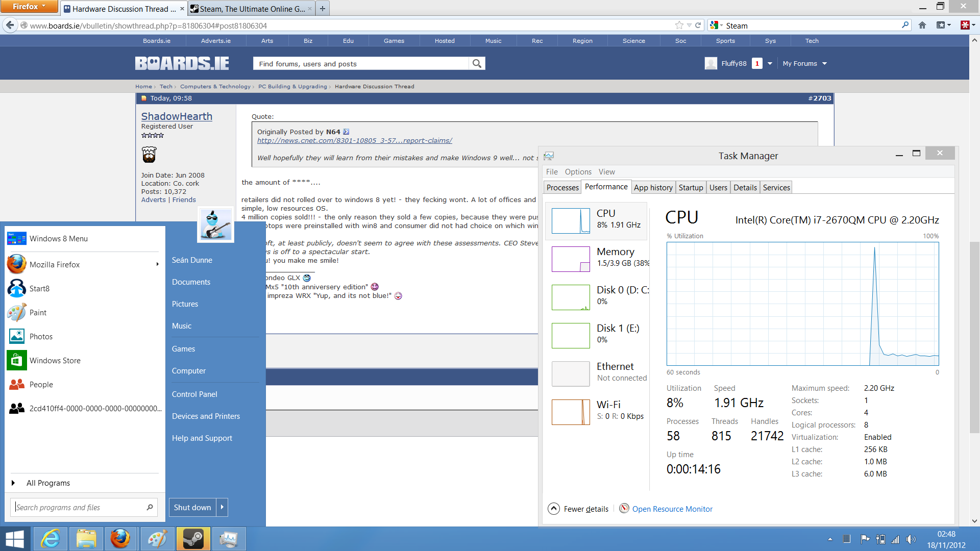Click the Shut down button
Image resolution: width=980 pixels, height=551 pixels.
(192, 507)
